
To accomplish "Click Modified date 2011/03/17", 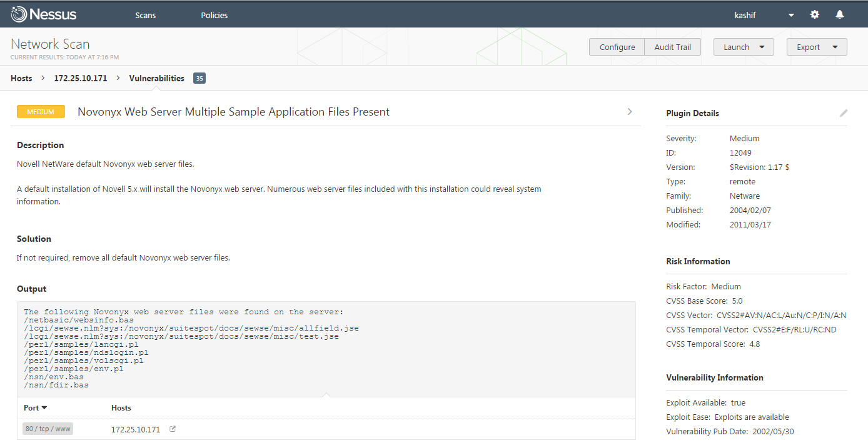I will 750,224.
